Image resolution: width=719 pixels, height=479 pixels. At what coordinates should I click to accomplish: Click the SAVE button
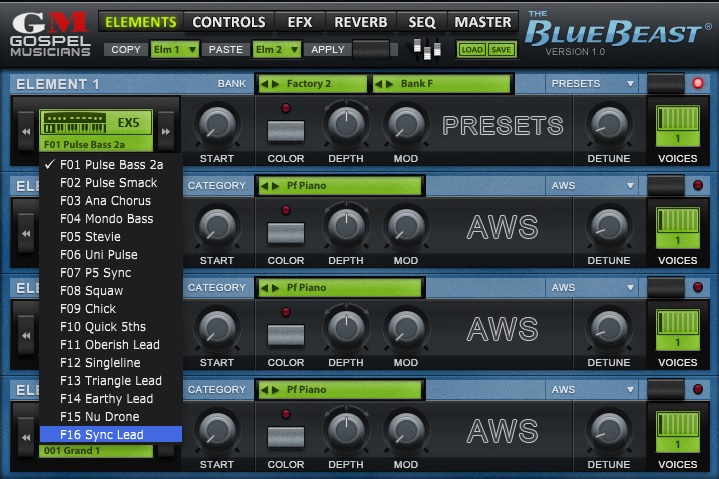501,50
